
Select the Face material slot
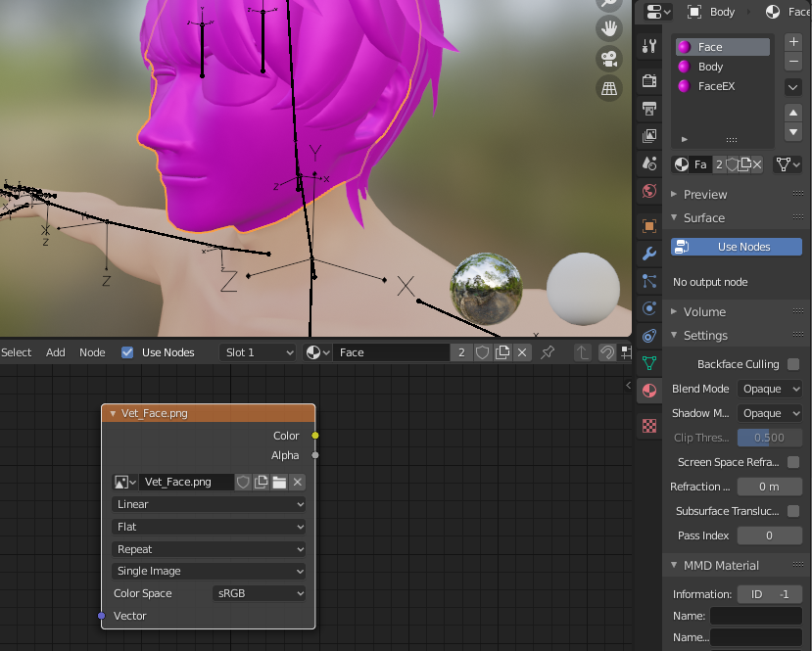[x=723, y=47]
